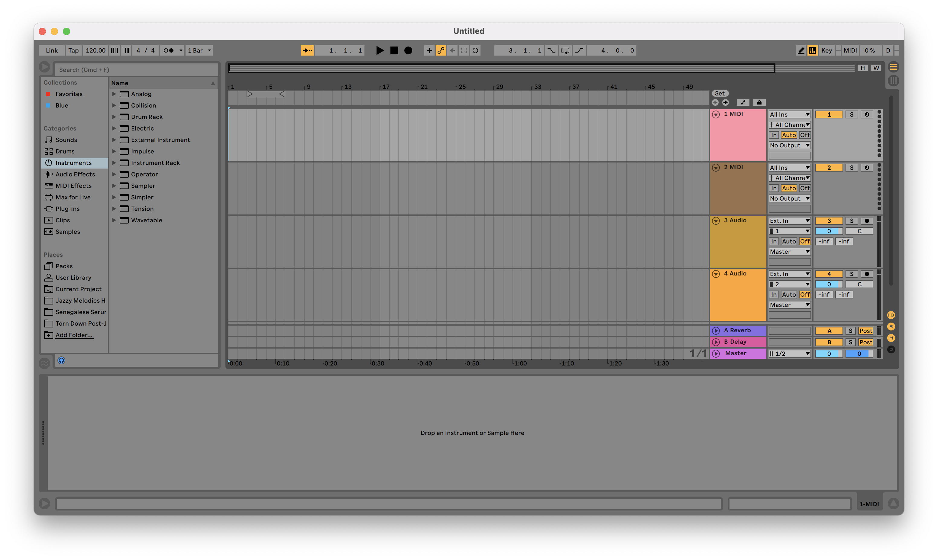
Task: Set 4 Audio monitor to Auto
Action: (788, 295)
